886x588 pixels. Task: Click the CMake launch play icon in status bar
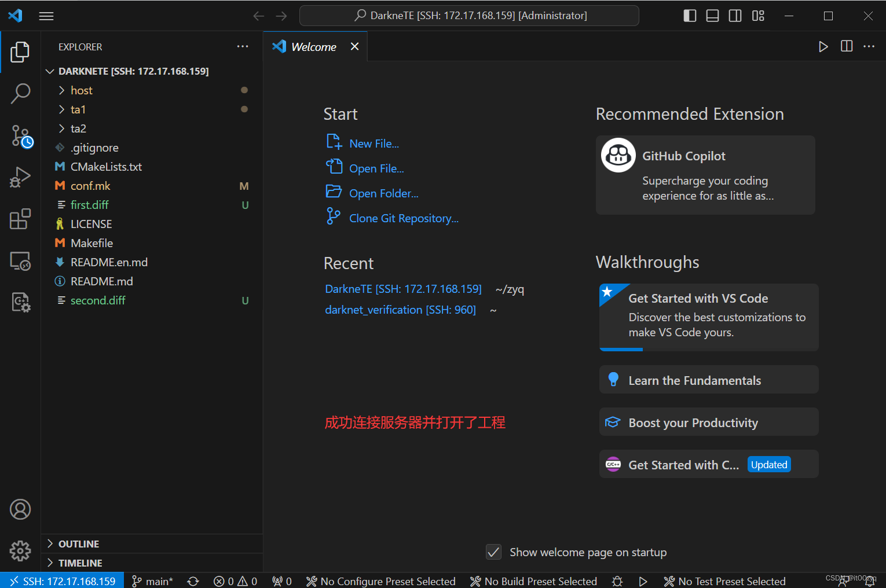[643, 581]
